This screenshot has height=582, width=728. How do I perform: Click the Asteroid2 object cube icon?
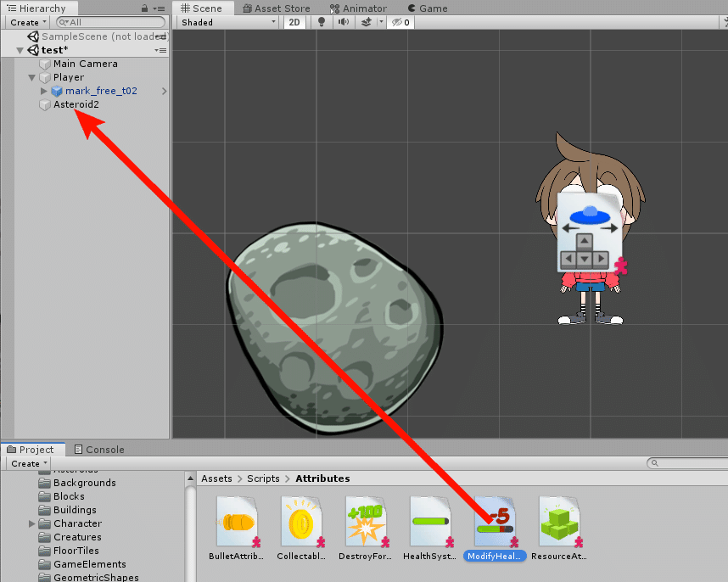pos(45,105)
